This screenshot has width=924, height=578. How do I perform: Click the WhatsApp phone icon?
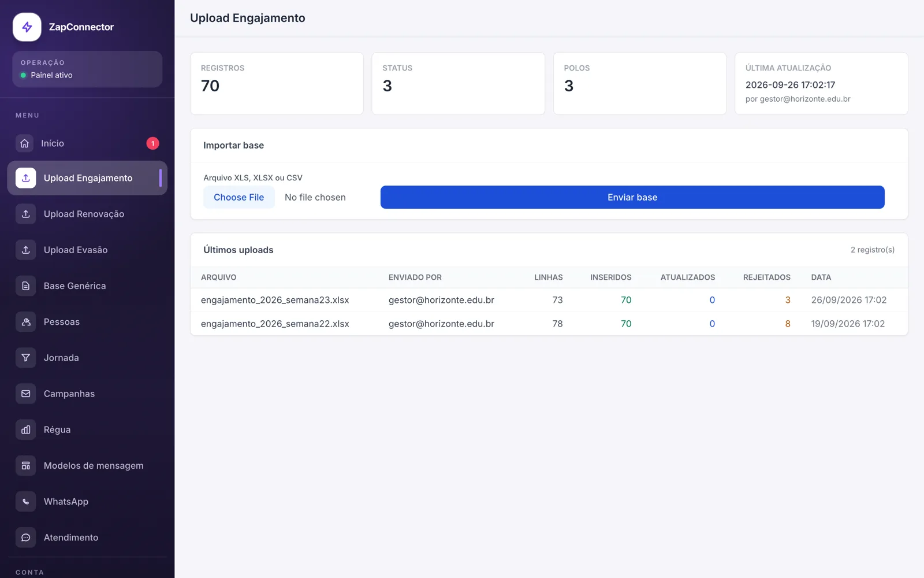point(26,502)
